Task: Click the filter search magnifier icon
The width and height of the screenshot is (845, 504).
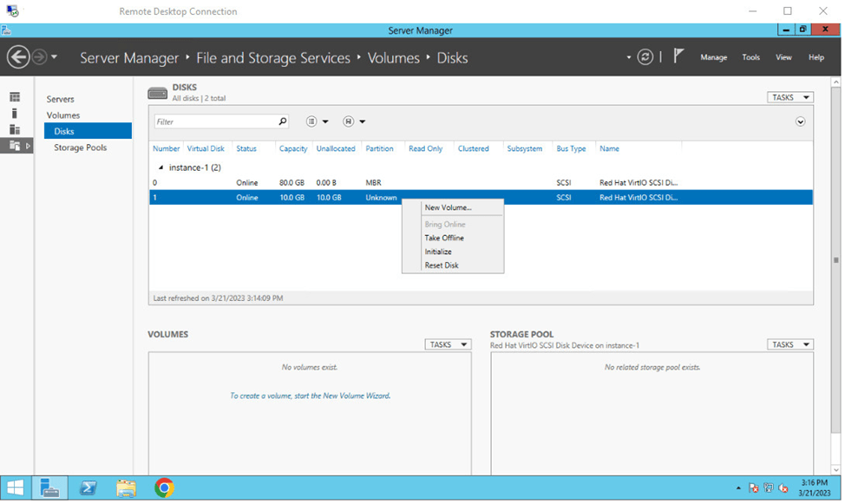Action: [282, 121]
